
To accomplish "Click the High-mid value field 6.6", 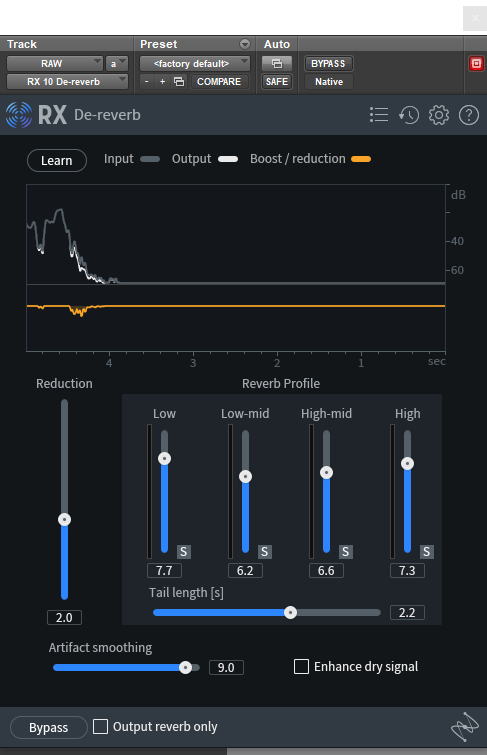I will tap(327, 571).
